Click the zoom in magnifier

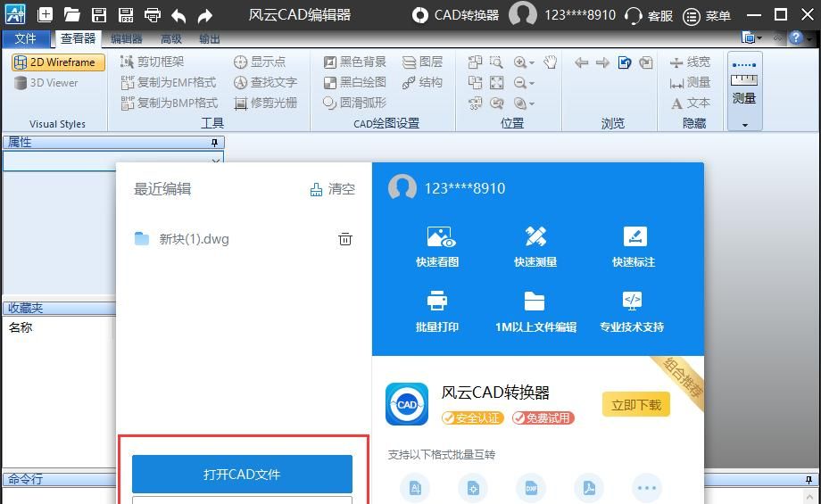[x=520, y=62]
